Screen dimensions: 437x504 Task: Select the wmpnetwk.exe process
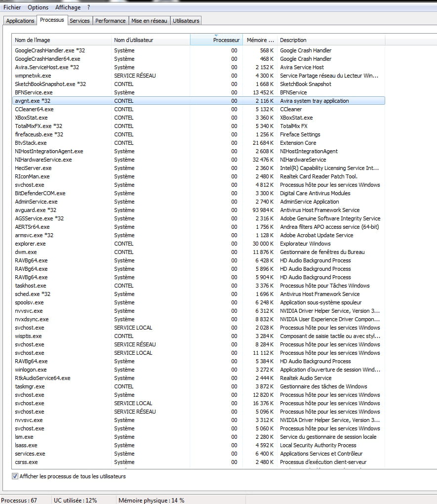(199, 76)
